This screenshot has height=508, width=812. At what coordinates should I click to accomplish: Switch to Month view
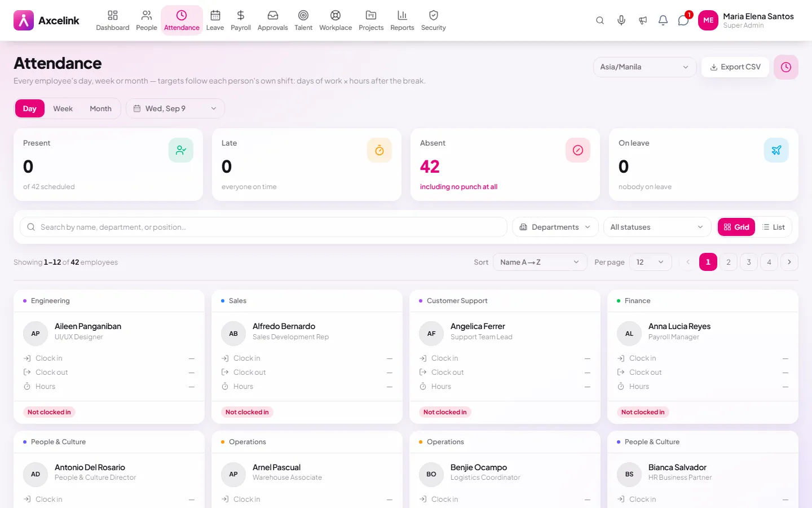101,109
